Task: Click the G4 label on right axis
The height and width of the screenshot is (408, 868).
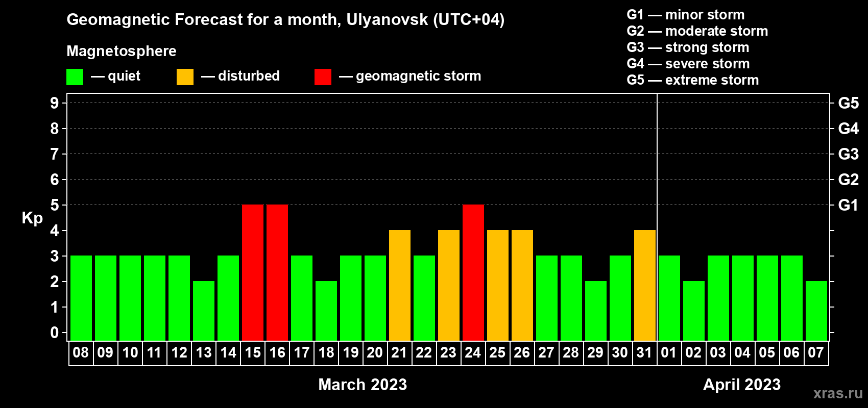Action: [x=848, y=129]
